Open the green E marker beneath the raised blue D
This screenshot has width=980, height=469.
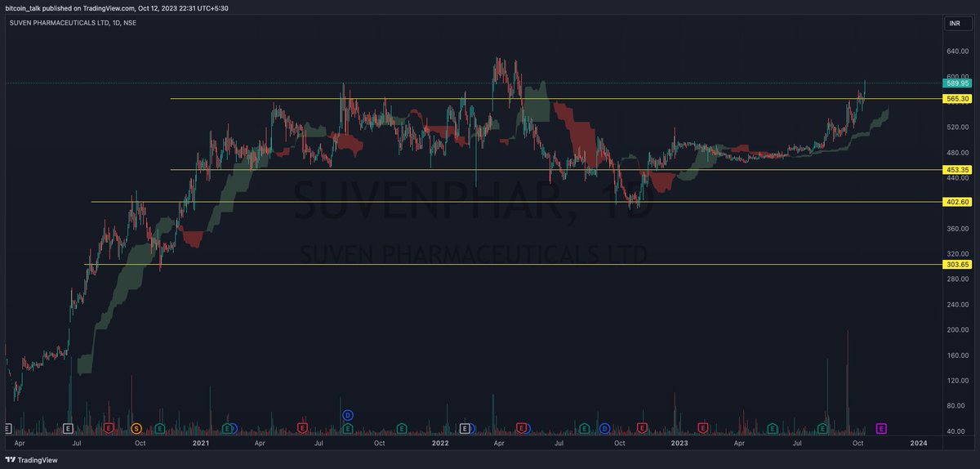pos(347,428)
